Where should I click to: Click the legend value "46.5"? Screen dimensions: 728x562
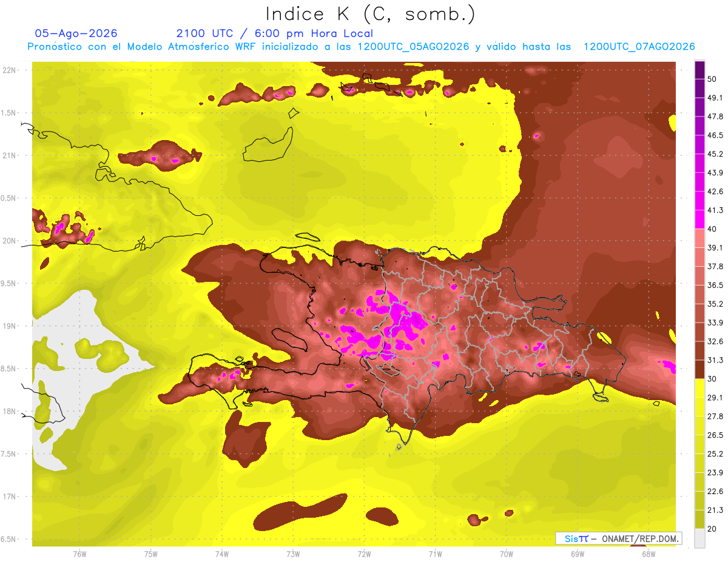[x=715, y=135]
